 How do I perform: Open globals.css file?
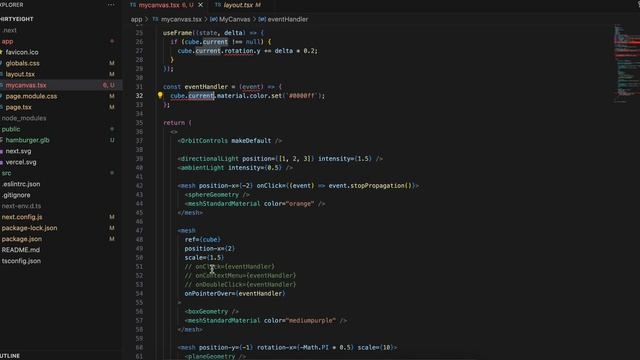click(22, 63)
